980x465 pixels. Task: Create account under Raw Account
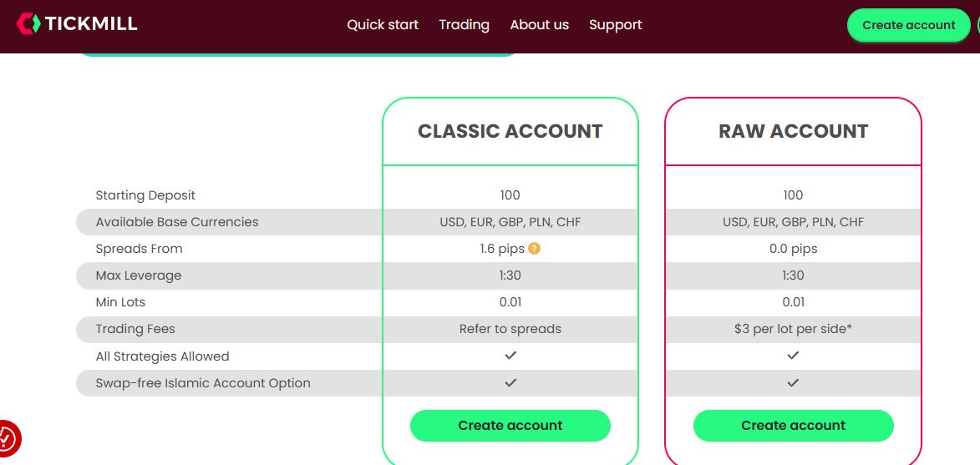click(793, 426)
